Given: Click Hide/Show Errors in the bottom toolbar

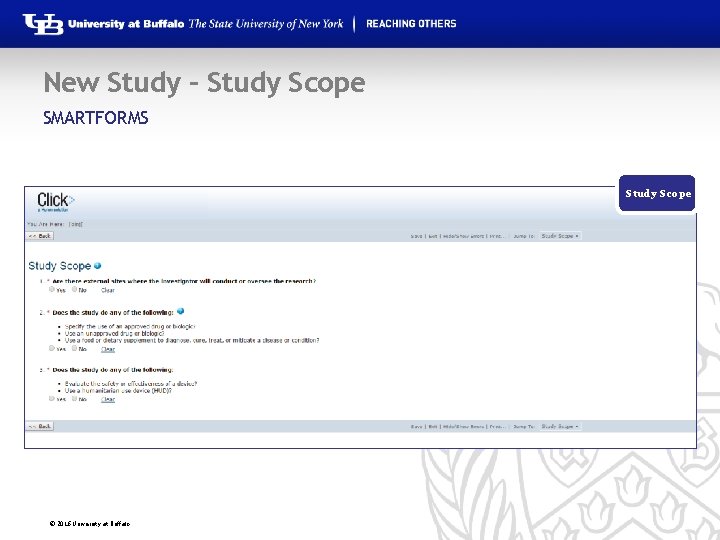Looking at the screenshot, I should (x=463, y=427).
